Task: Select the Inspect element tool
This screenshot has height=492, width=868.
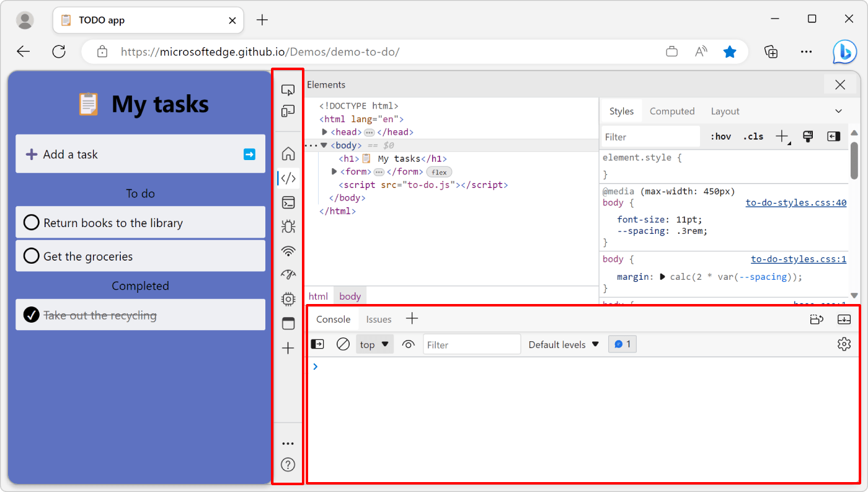Action: click(x=288, y=89)
